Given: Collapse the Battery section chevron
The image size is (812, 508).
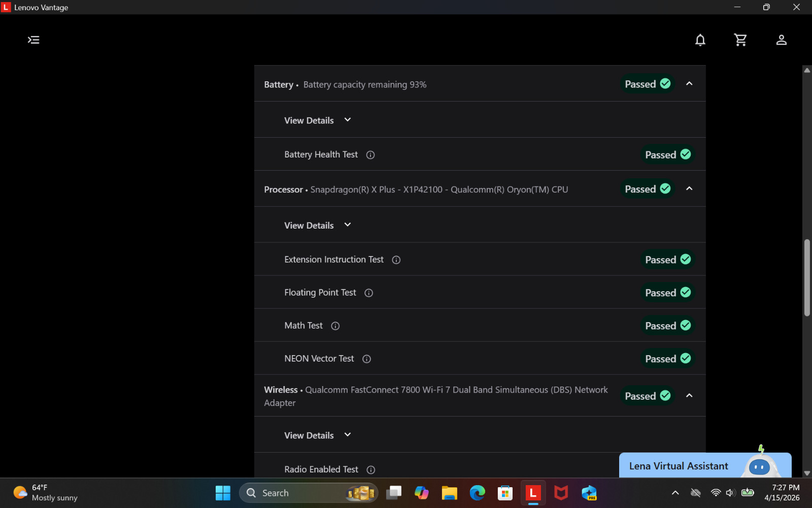Looking at the screenshot, I should tap(689, 84).
